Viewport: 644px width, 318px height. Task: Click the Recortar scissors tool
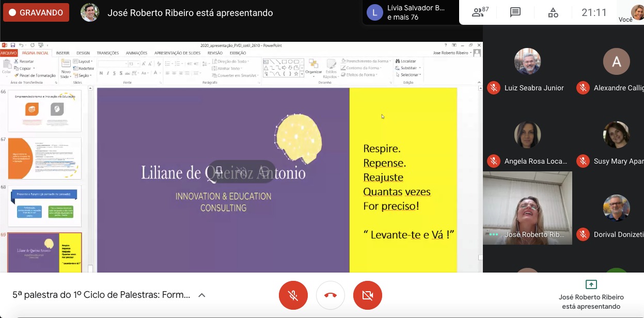[x=24, y=61]
